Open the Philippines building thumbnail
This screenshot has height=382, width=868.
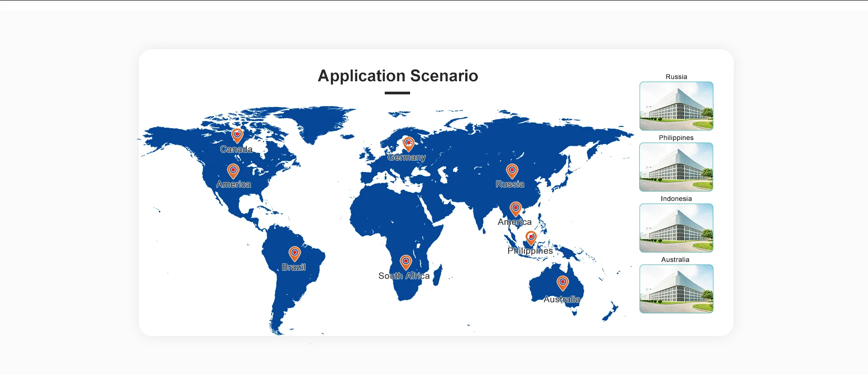[676, 167]
